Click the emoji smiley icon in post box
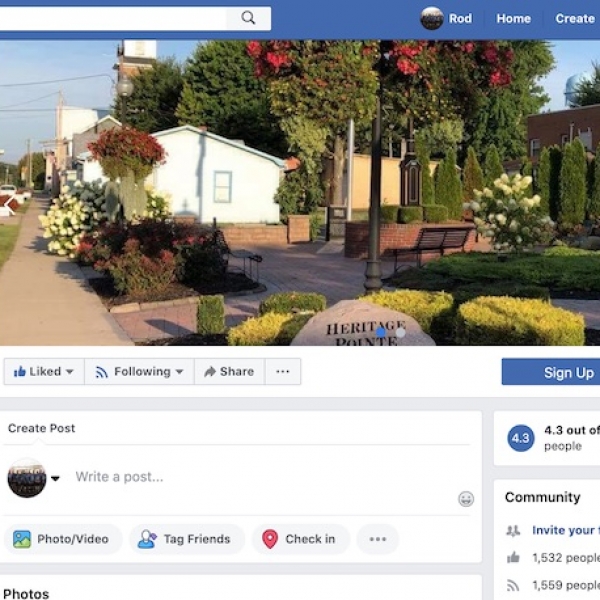600x600 pixels. pos(466,499)
